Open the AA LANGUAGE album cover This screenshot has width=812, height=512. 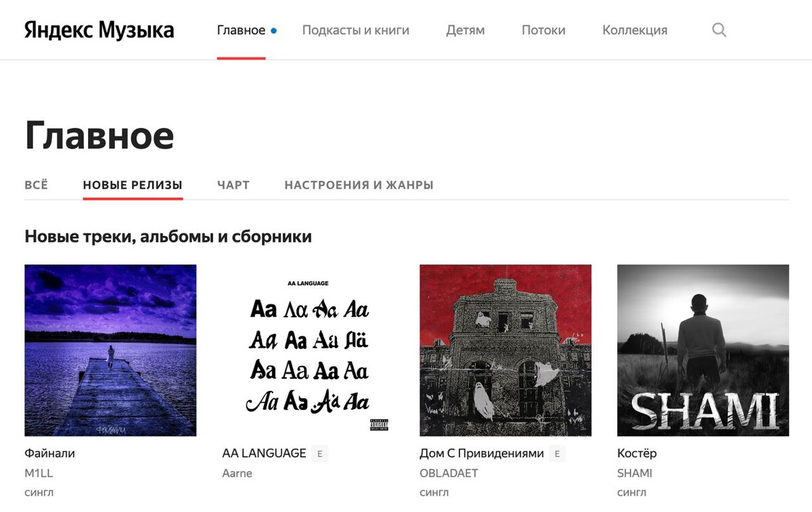pos(308,350)
